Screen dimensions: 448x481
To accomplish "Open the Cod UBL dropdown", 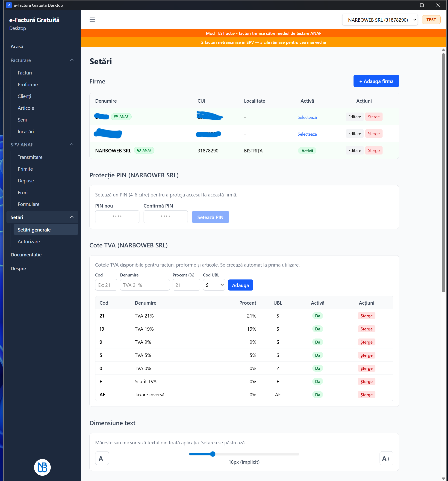I will (214, 285).
